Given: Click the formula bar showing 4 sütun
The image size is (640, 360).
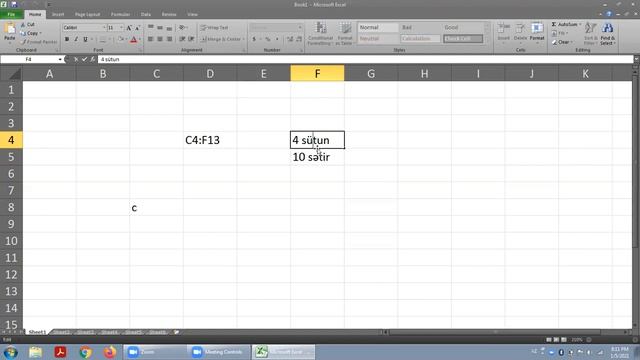Looking at the screenshot, I should 365,60.
